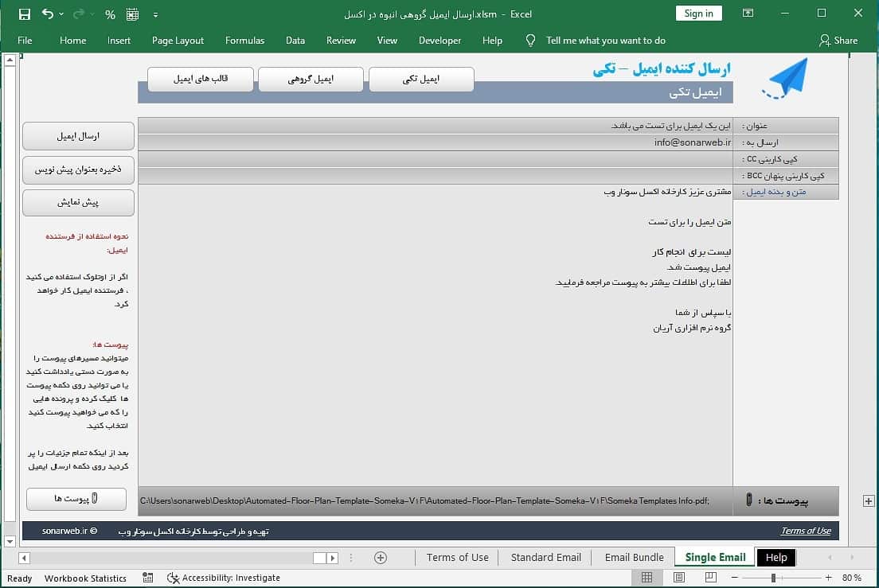
Task: Switch to the Home ribbon tab
Action: 73,41
